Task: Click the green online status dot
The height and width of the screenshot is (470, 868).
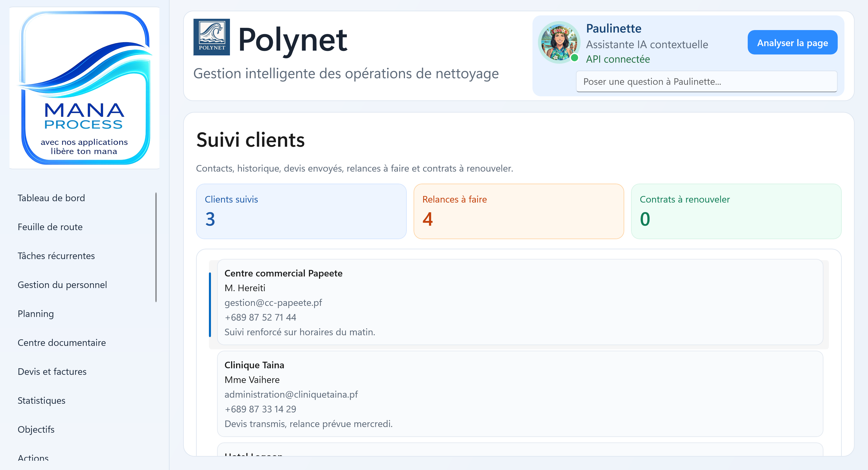Action: [575, 58]
